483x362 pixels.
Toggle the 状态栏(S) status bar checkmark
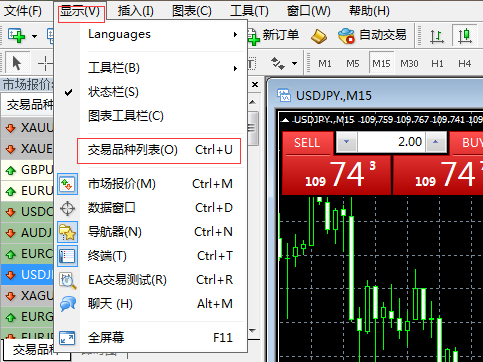(68, 92)
